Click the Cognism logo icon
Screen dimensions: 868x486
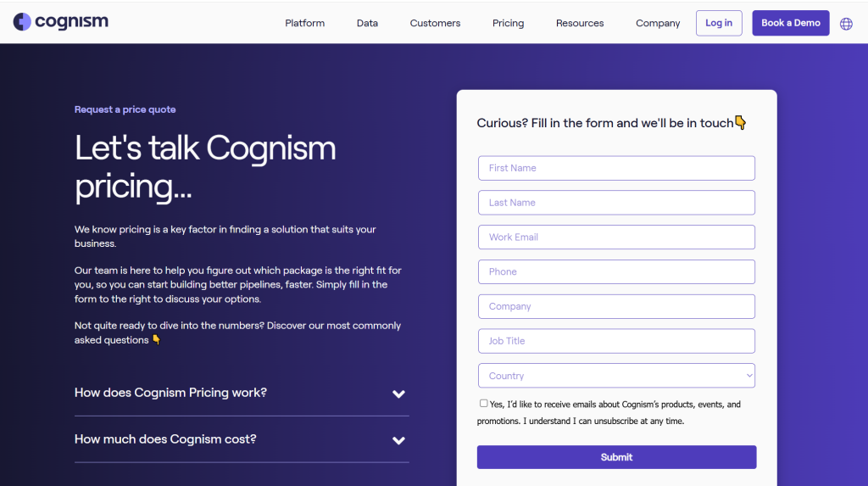point(22,22)
